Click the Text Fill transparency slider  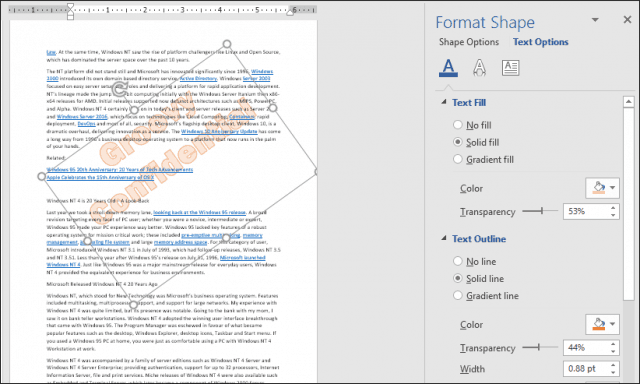tap(540, 211)
